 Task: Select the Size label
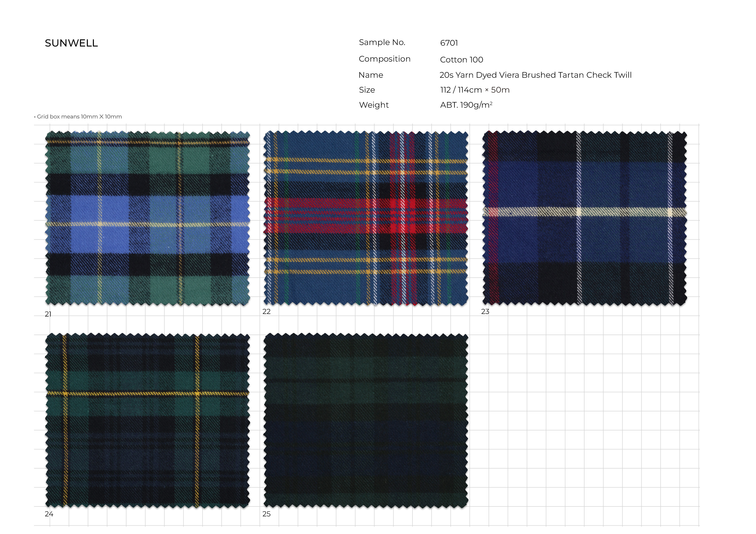coord(367,90)
